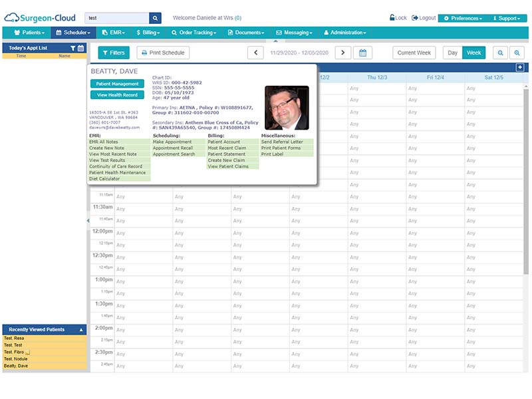532x399 pixels.
Task: Click the Filters button
Action: [x=114, y=53]
